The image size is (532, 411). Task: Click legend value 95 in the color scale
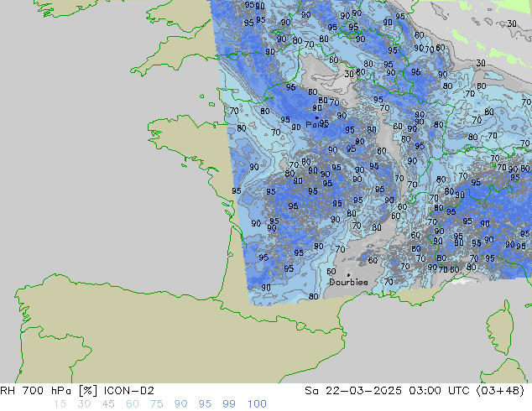click(205, 404)
